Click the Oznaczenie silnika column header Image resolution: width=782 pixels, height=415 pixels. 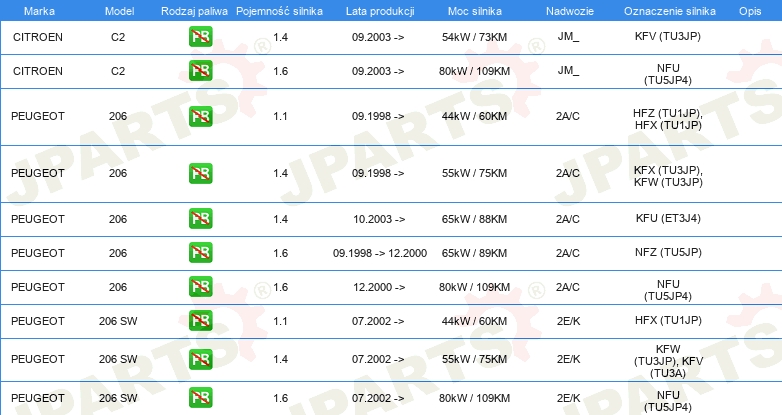coord(670,11)
